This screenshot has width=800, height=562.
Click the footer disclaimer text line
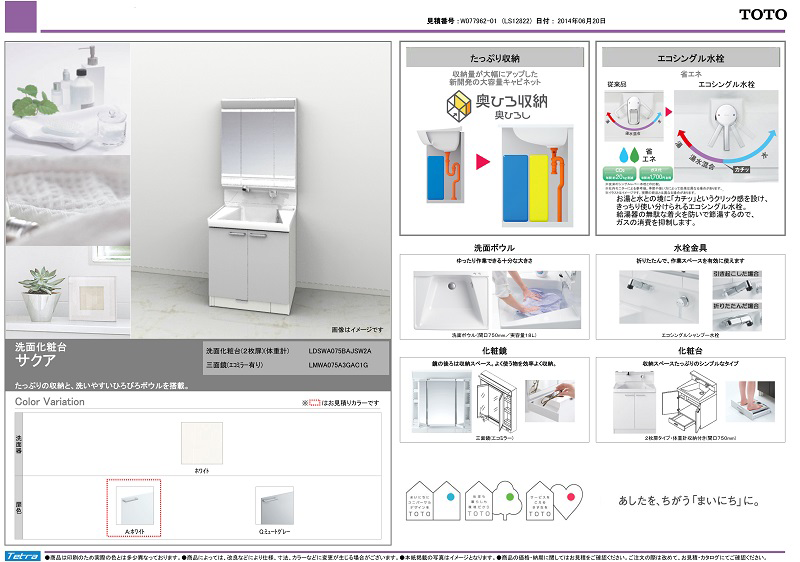point(406,557)
